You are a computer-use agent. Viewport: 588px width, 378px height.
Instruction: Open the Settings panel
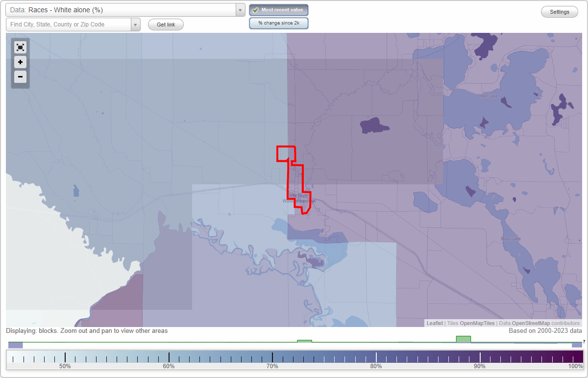(559, 11)
